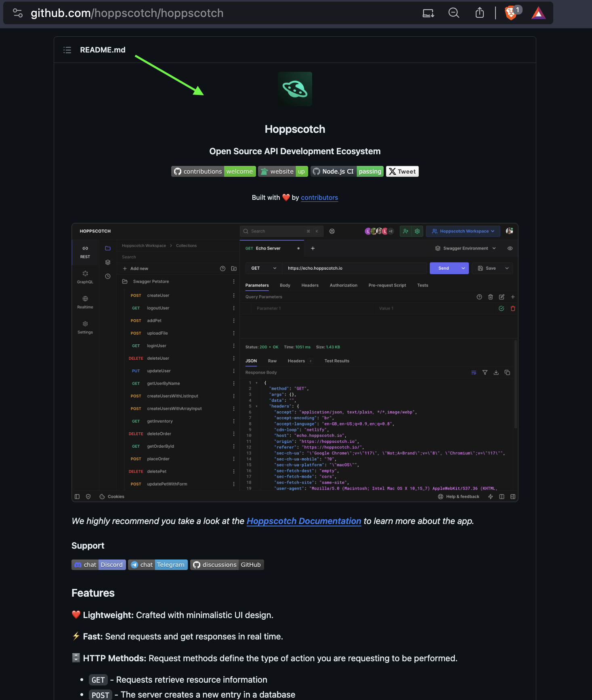
Task: Click the Brave Rewards triangle icon
Action: coord(538,13)
